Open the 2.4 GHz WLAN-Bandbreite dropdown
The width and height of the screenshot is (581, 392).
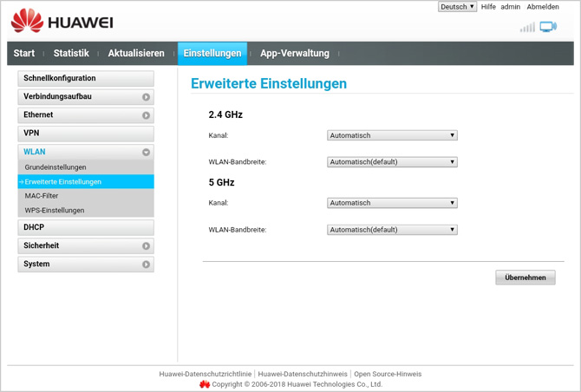coord(392,162)
